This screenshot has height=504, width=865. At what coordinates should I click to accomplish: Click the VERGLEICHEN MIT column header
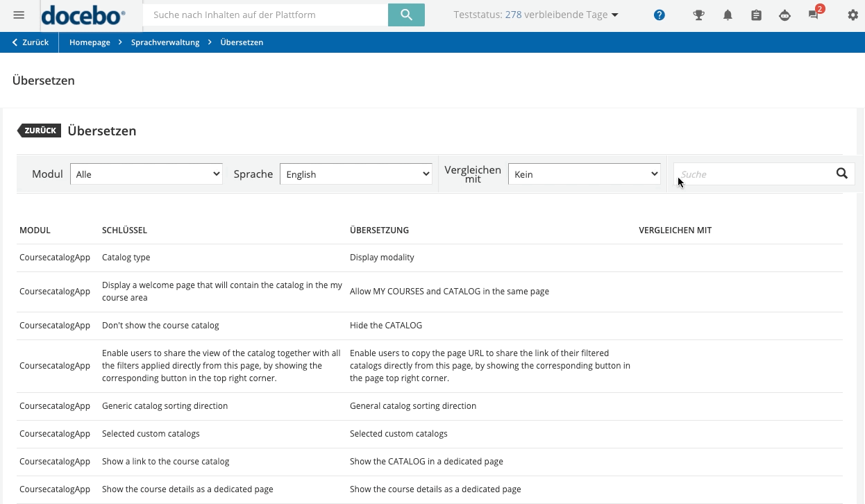675,230
